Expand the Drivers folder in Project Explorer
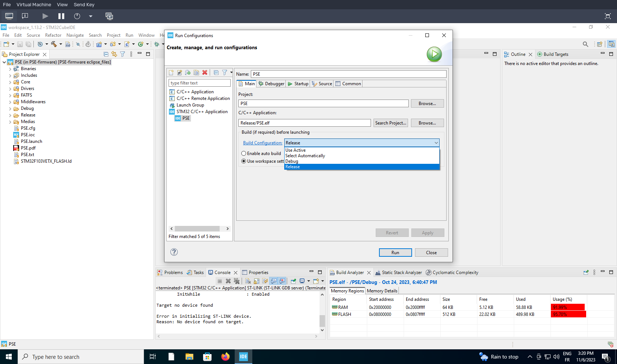The height and width of the screenshot is (364, 617). coord(10,89)
